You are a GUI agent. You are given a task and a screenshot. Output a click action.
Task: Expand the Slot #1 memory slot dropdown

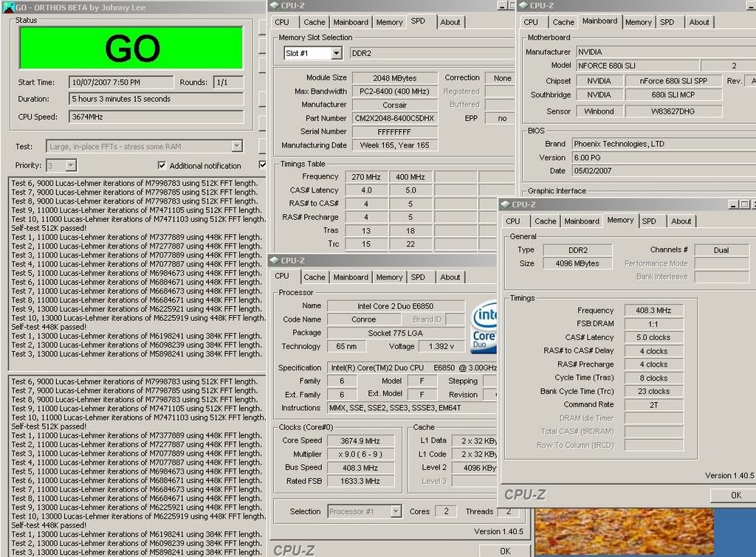click(337, 53)
